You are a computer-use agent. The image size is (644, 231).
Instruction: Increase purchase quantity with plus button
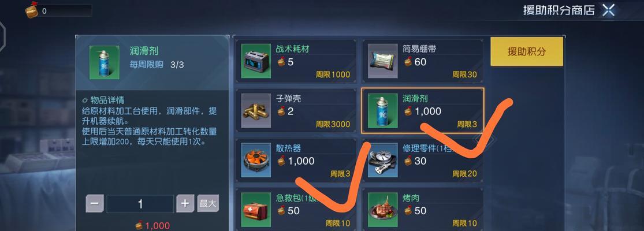click(185, 203)
